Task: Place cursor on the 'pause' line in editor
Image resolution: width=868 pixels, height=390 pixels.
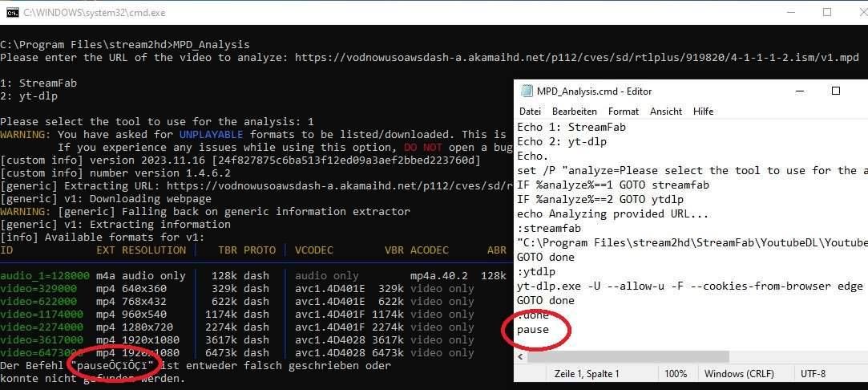Action: 533,329
